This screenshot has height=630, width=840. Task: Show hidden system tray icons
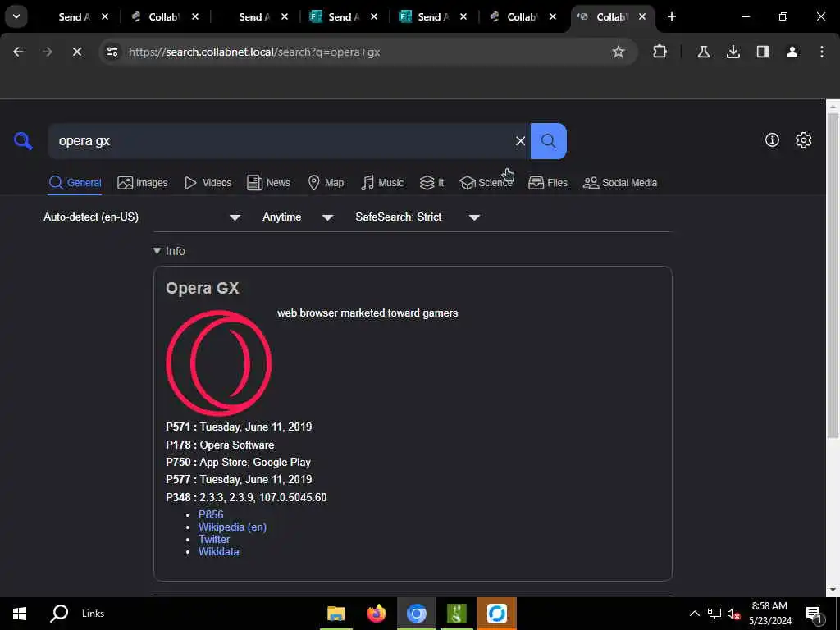pyautogui.click(x=694, y=614)
